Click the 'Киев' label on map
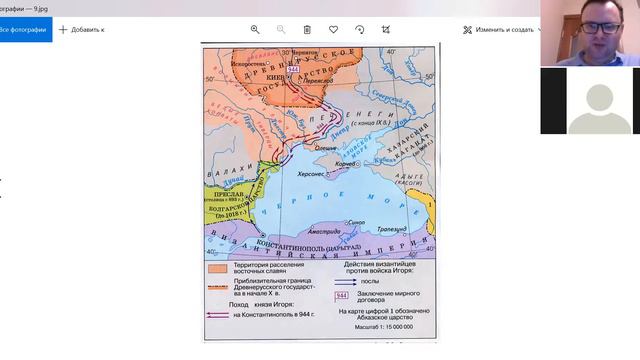 275,77
